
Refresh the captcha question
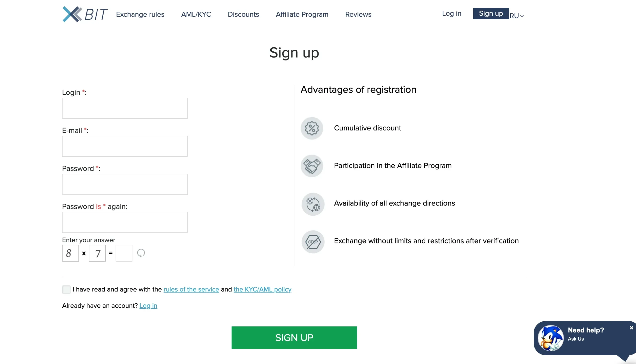pos(141,253)
